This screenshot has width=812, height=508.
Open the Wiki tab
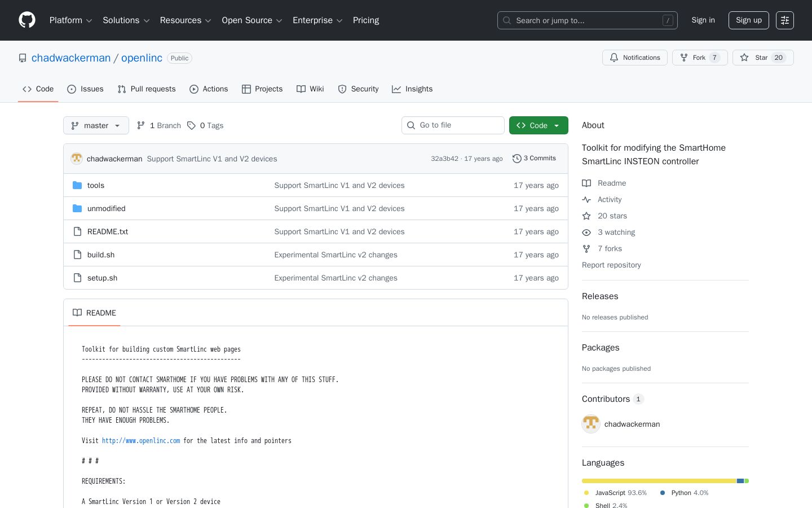[310, 89]
